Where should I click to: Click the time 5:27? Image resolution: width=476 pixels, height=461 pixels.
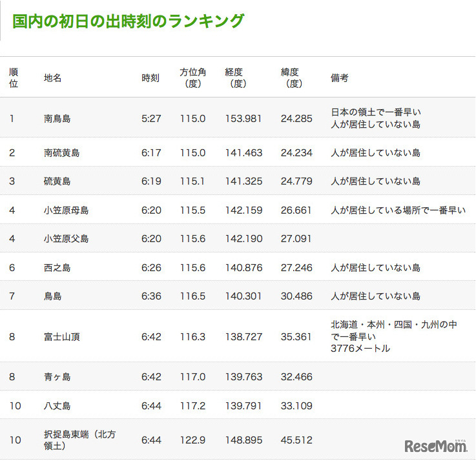(151, 118)
